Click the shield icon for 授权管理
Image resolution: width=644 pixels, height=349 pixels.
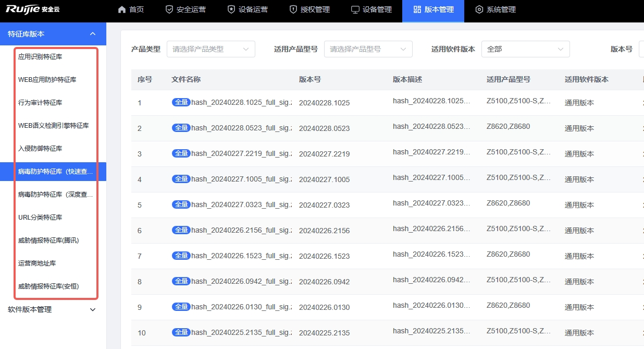tap(293, 9)
